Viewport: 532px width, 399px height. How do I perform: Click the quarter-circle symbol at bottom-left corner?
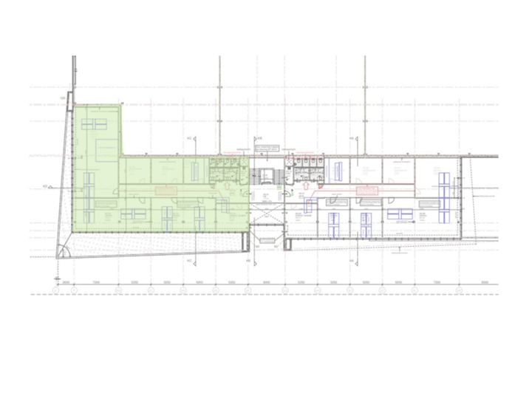pos(65,253)
